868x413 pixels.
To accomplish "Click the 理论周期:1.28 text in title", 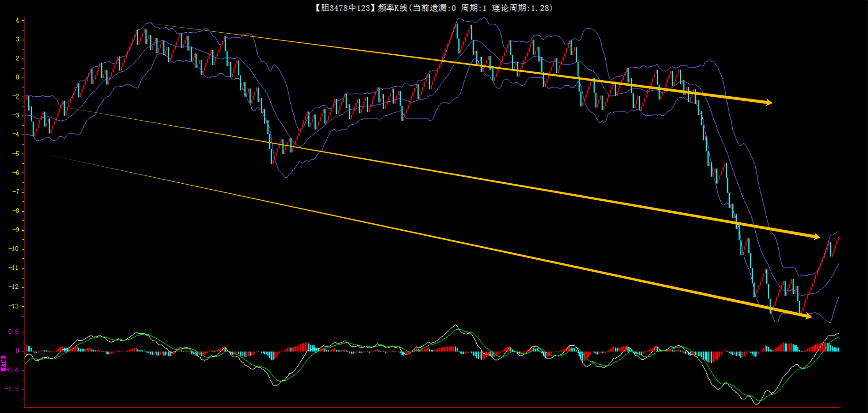I will click(x=521, y=8).
